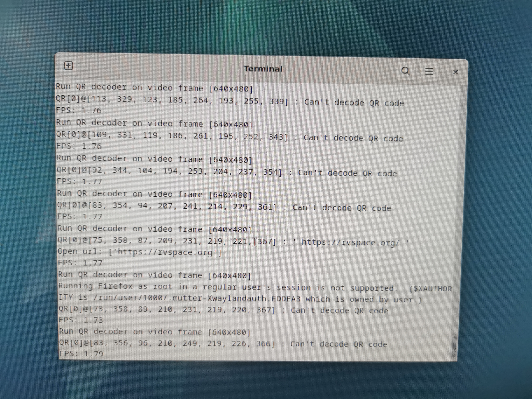Screen dimensions: 532x399
Task: Click the 'Running Firefox as root' warning line
Action: tap(255, 287)
